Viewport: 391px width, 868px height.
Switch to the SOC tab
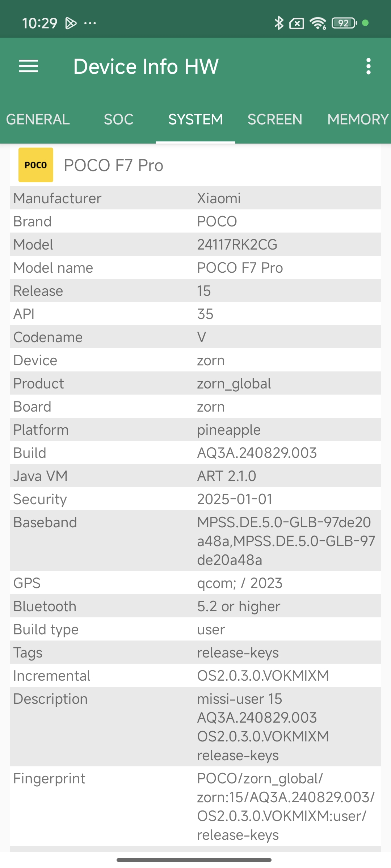(119, 119)
